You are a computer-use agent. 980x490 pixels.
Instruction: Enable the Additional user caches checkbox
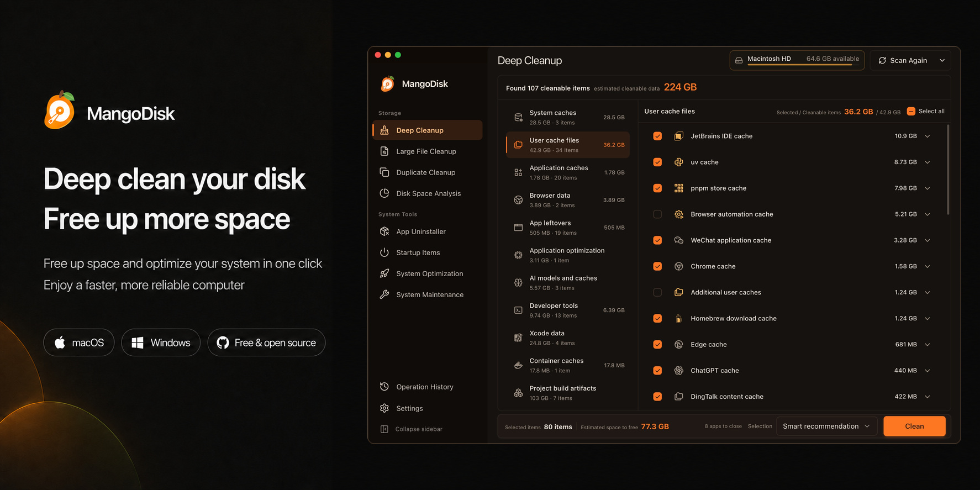click(x=657, y=292)
